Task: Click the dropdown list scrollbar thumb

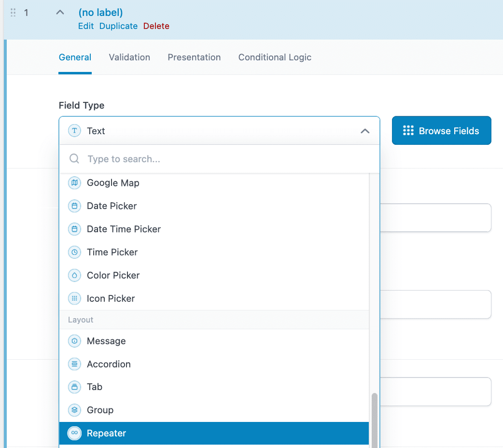Action: tap(375, 420)
